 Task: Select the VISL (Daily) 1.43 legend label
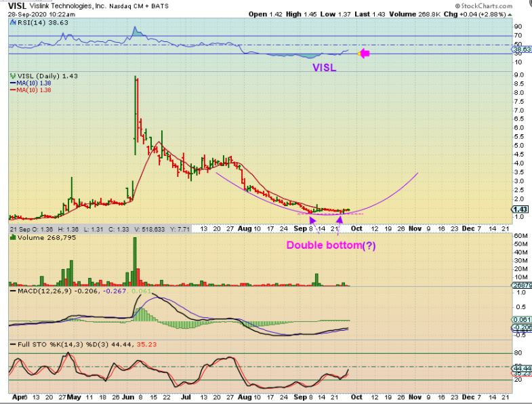(47, 76)
